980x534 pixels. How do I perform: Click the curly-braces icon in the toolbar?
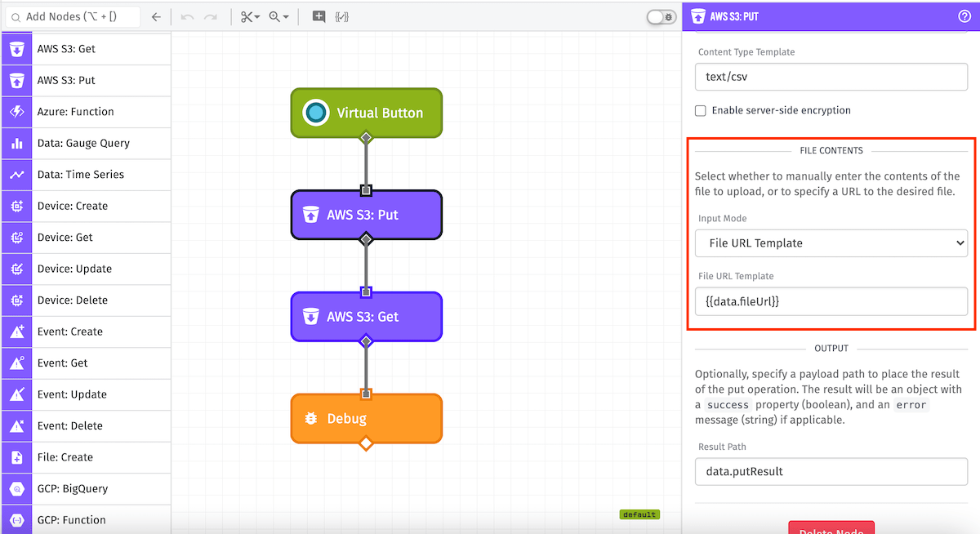point(342,16)
